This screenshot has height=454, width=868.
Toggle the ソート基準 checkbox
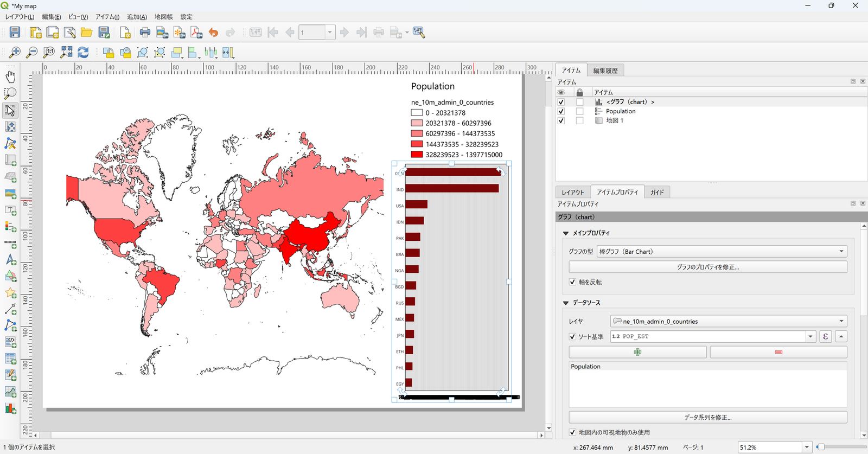tap(572, 337)
